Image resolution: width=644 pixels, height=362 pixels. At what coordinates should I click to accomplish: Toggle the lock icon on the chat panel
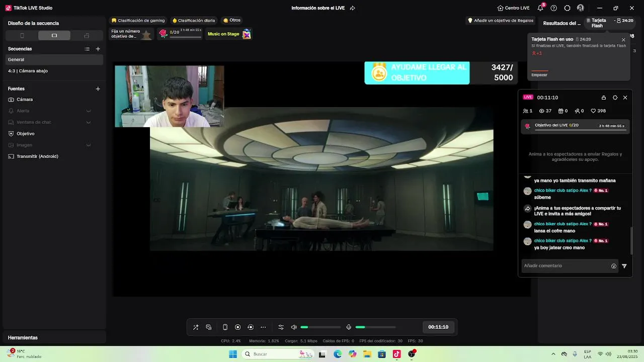604,98
